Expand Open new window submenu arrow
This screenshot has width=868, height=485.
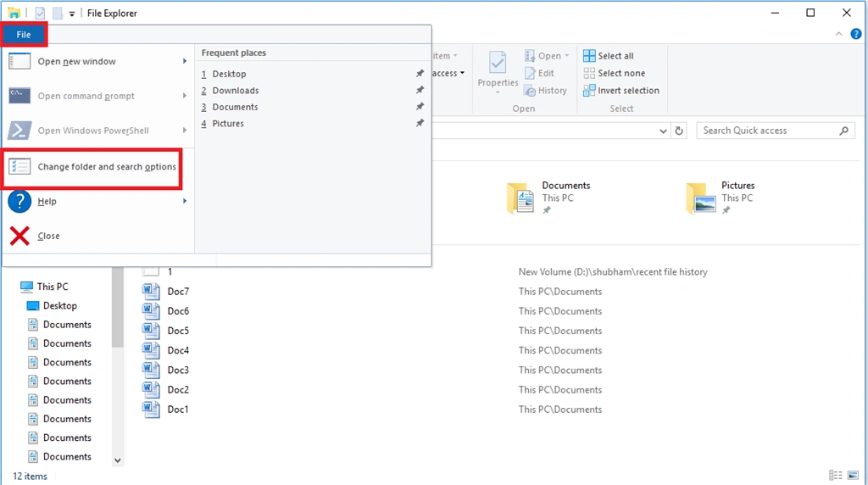[x=185, y=61]
